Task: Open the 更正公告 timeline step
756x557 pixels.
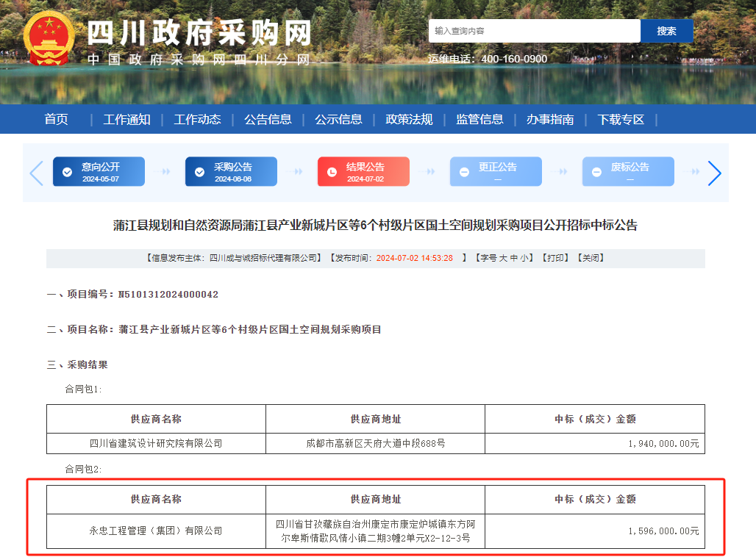Action: click(x=496, y=172)
